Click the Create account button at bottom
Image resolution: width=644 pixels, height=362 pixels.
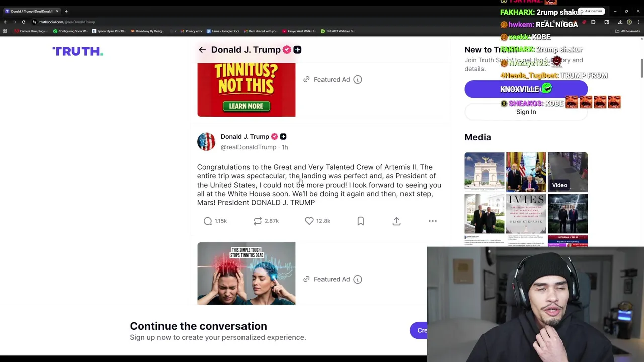[x=419, y=330]
